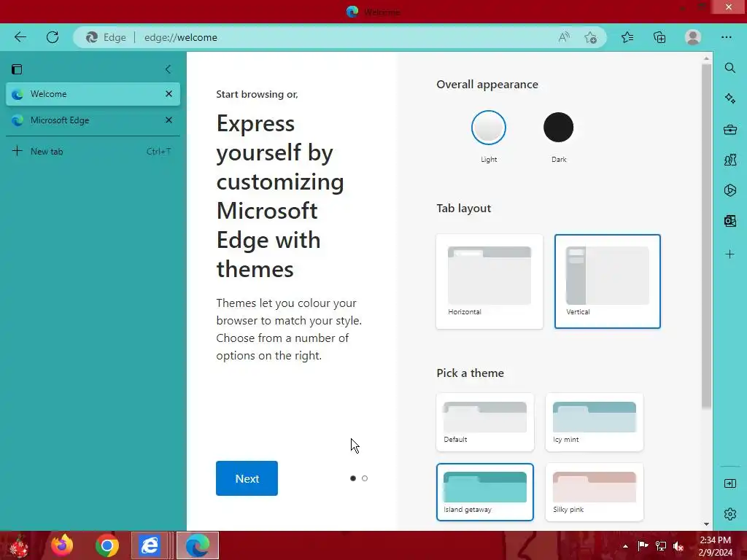Toggle sidebar hide panel icon
Viewport: 747px width, 560px height.
tap(729, 484)
